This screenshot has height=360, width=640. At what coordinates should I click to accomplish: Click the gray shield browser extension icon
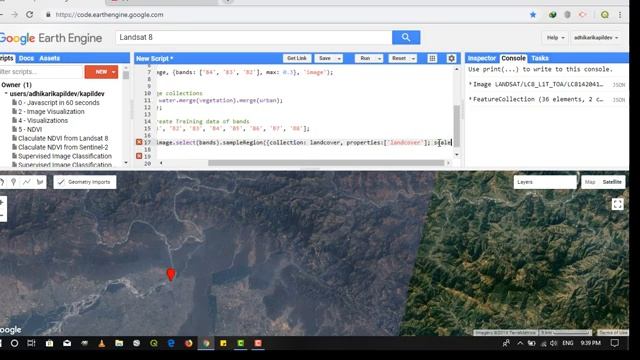click(x=567, y=15)
